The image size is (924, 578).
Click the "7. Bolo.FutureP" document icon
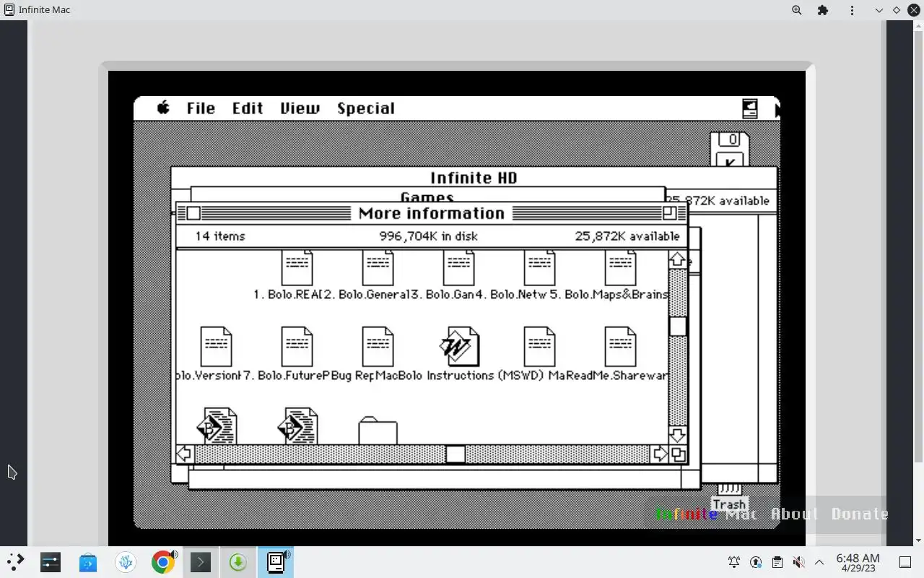coord(297,346)
